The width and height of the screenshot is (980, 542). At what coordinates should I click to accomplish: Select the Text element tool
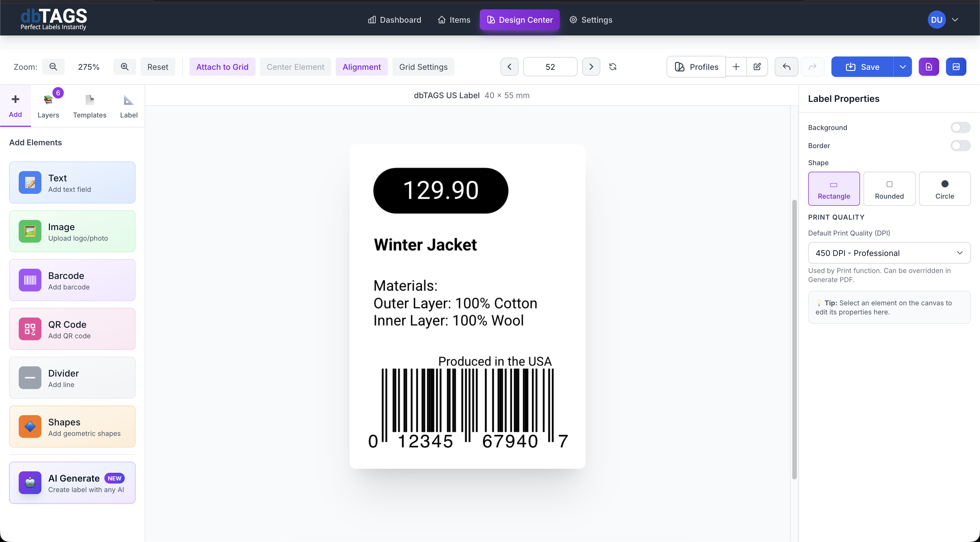pyautogui.click(x=72, y=183)
